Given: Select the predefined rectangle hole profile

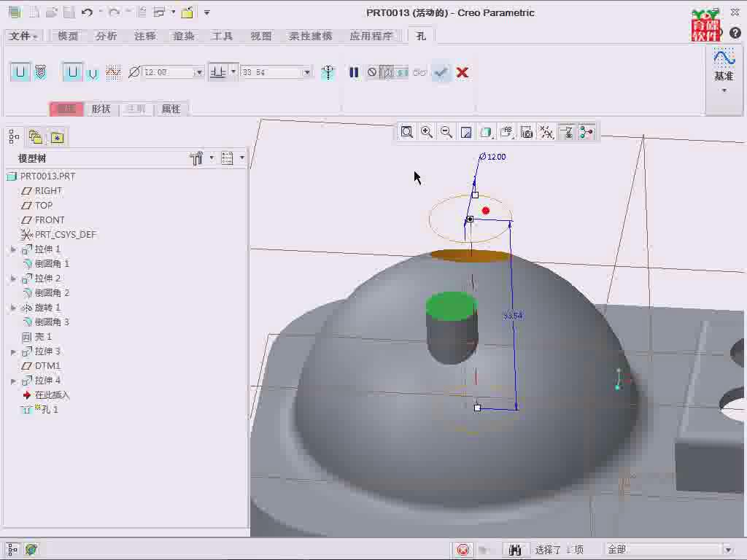Looking at the screenshot, I should coord(72,72).
